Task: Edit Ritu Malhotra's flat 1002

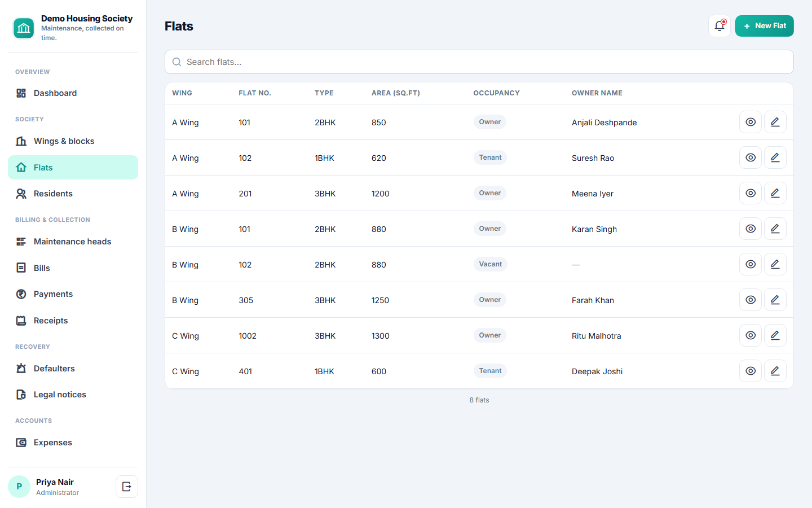Action: coord(775,335)
